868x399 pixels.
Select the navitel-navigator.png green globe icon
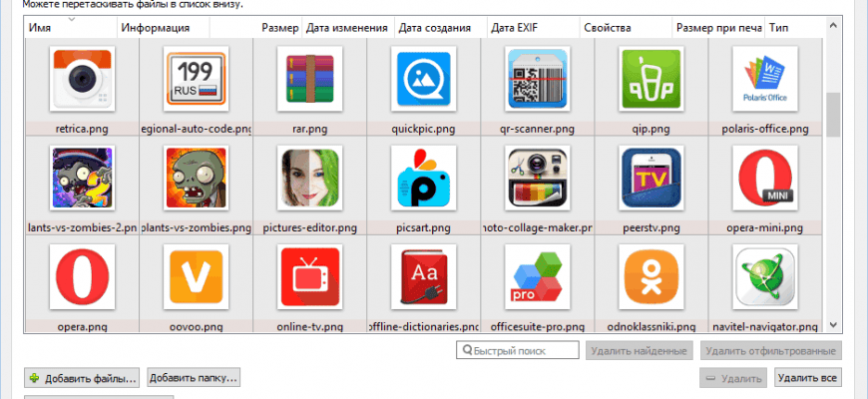pos(765,276)
